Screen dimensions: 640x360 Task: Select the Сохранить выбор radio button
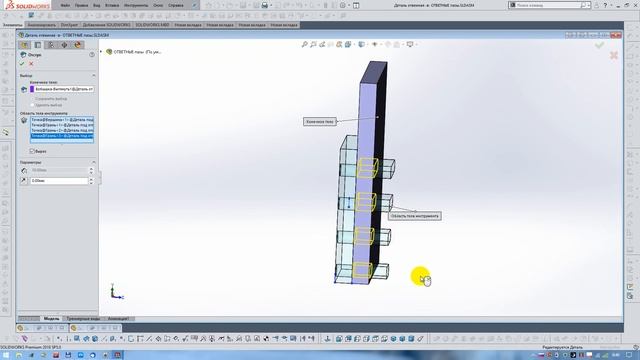[32, 99]
